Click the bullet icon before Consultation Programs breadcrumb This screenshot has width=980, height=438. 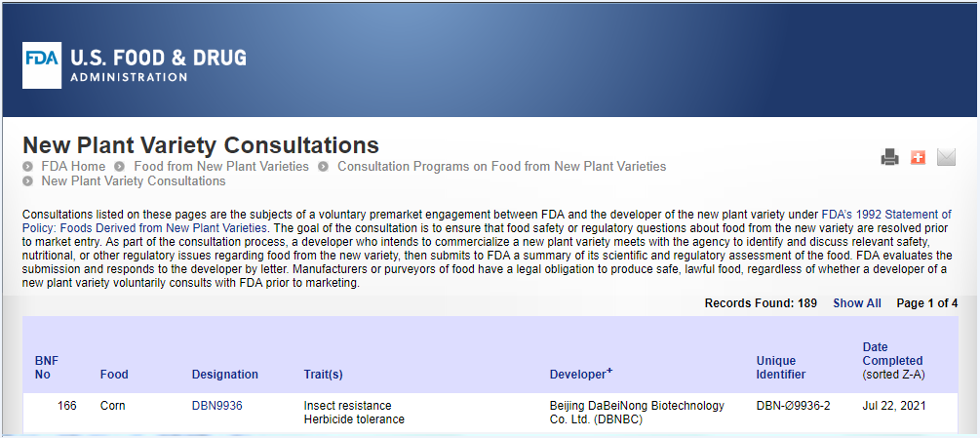click(x=323, y=167)
